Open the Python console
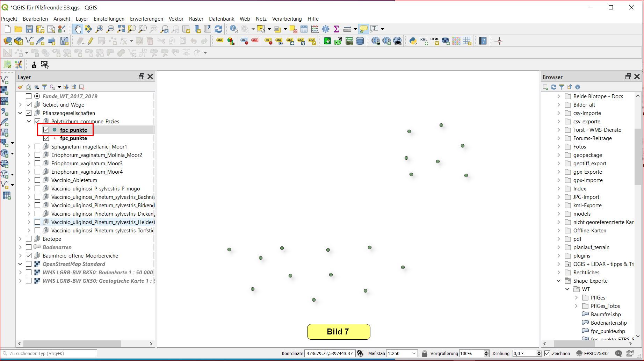Image resolution: width=644 pixels, height=361 pixels. pos(413,41)
